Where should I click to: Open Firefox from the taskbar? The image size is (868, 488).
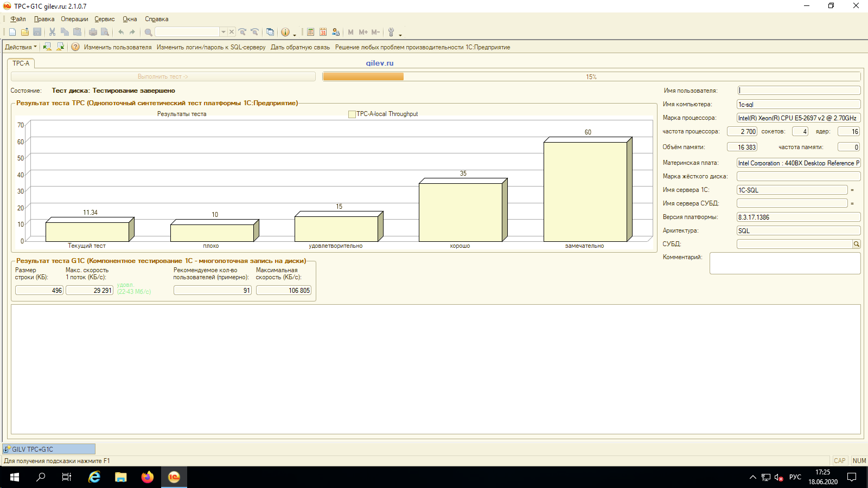point(148,477)
